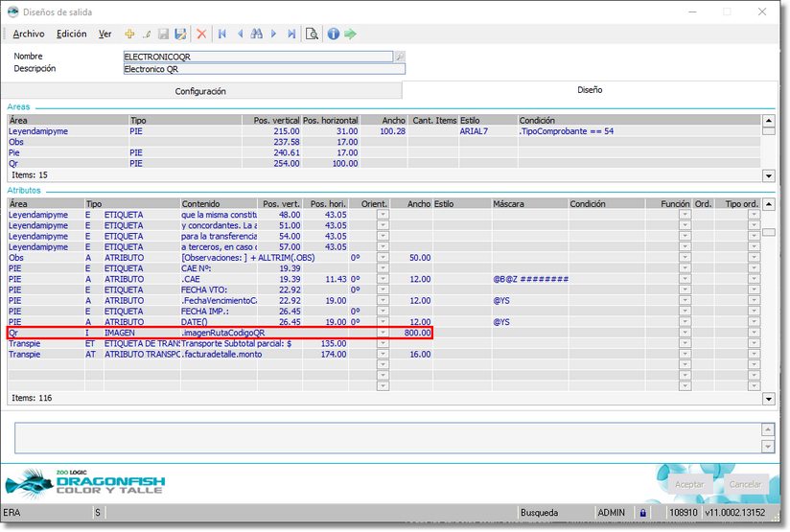The height and width of the screenshot is (532, 790).
Task: Open Función dropdown on the DATE() row
Action: (x=685, y=321)
